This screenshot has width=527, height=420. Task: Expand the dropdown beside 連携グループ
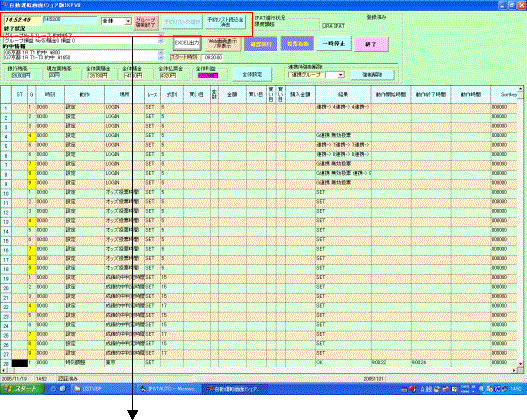click(x=341, y=75)
